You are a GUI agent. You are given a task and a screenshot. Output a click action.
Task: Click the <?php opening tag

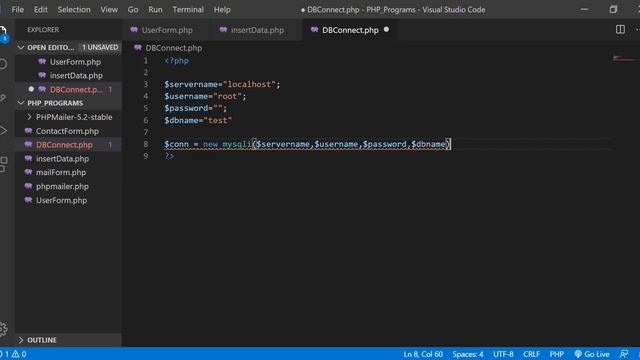pos(176,61)
